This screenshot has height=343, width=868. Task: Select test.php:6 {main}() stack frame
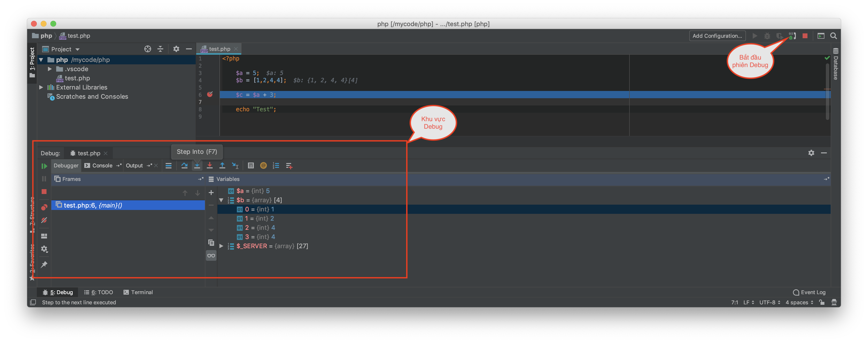[93, 205]
